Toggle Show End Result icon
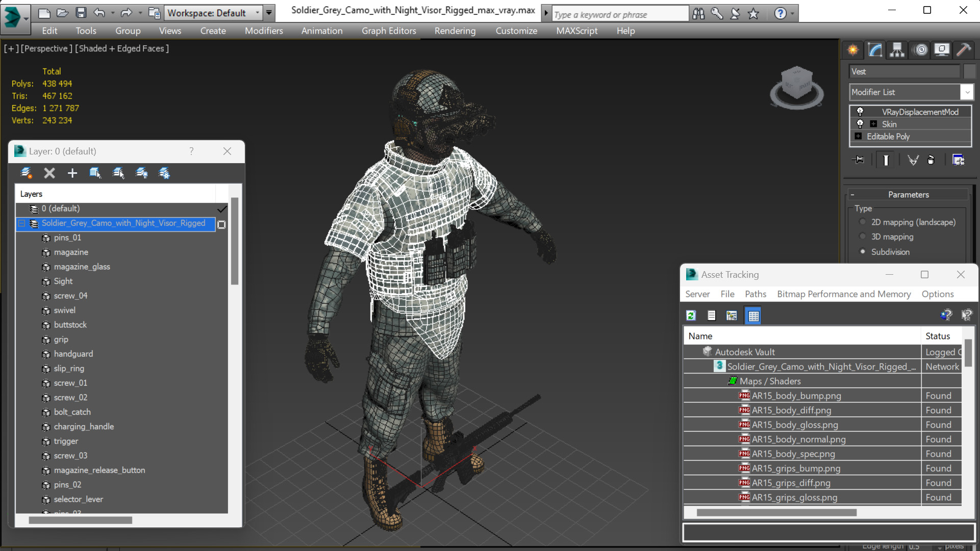 [x=886, y=160]
